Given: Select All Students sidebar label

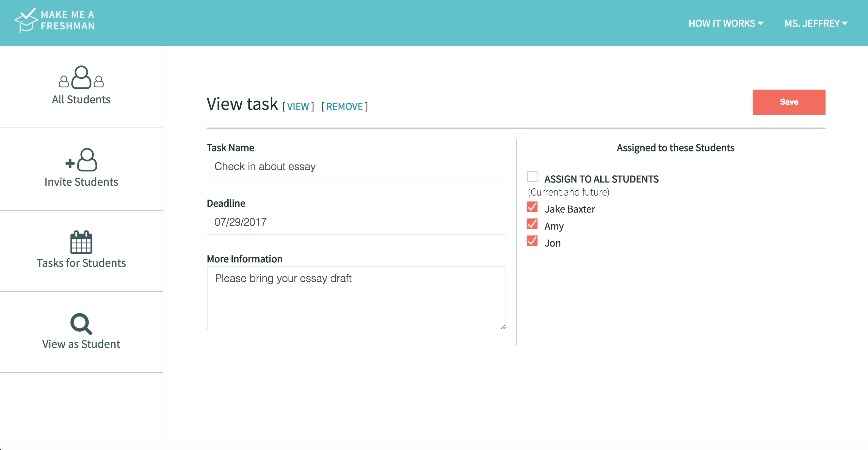Looking at the screenshot, I should pos(81,99).
